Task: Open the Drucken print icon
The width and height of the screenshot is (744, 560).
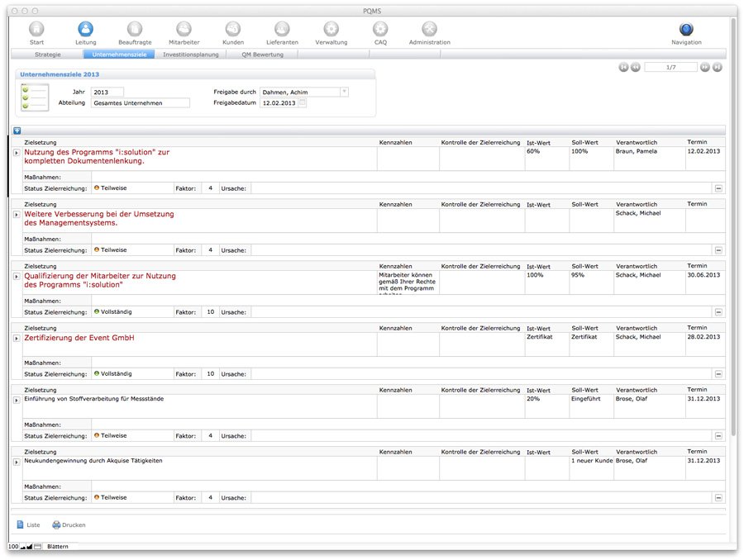Action: click(x=58, y=524)
